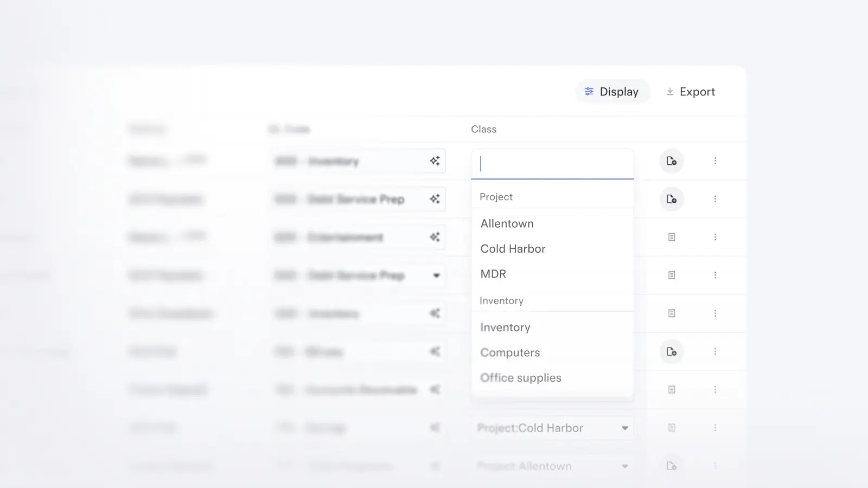The height and width of the screenshot is (488, 868).
Task: Choose Computers from the Inventory group
Action: [x=510, y=352]
